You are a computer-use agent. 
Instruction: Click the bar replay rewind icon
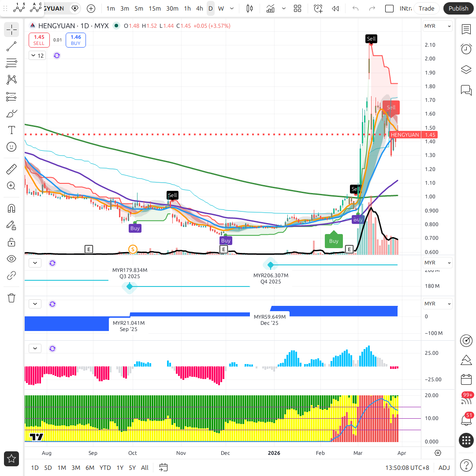(x=335, y=8)
